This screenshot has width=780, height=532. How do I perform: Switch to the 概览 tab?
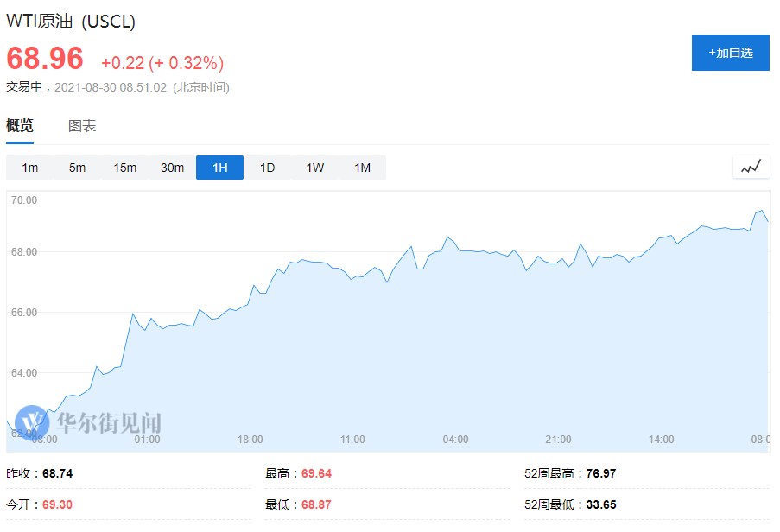coord(20,126)
